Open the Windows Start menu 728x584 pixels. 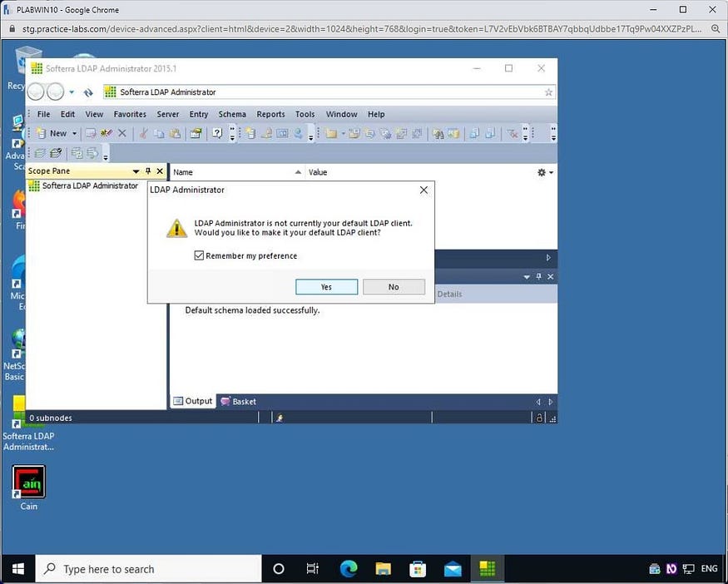(x=17, y=569)
